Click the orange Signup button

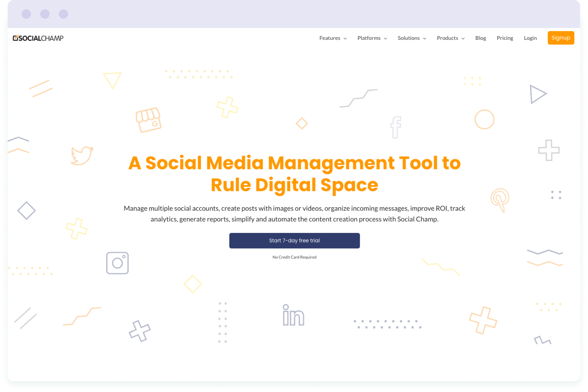[x=561, y=38]
